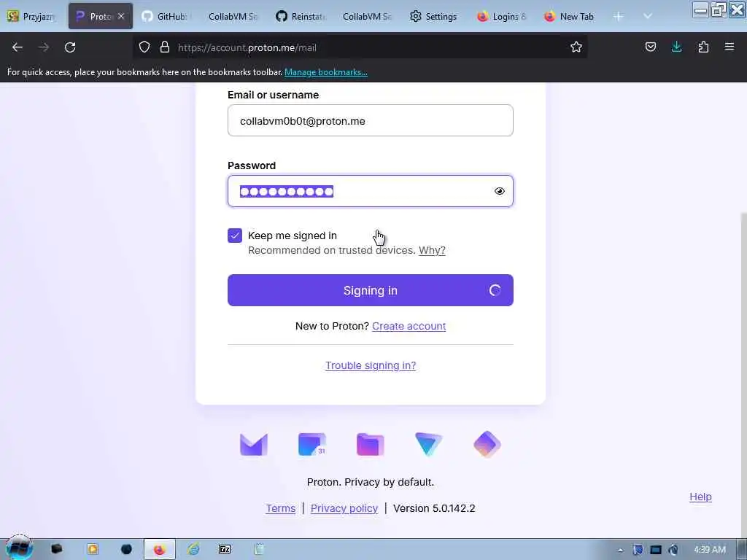Open the Privacy policy link
The width and height of the screenshot is (747, 560).
(344, 508)
